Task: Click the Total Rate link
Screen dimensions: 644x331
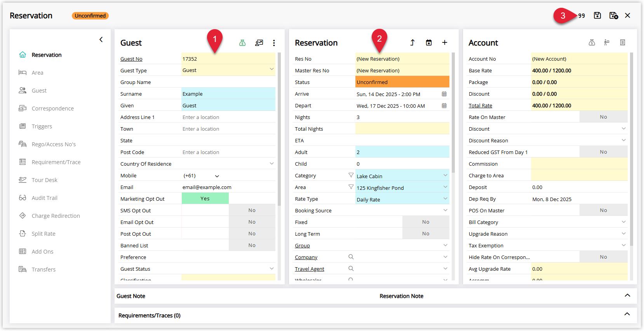Action: point(480,106)
